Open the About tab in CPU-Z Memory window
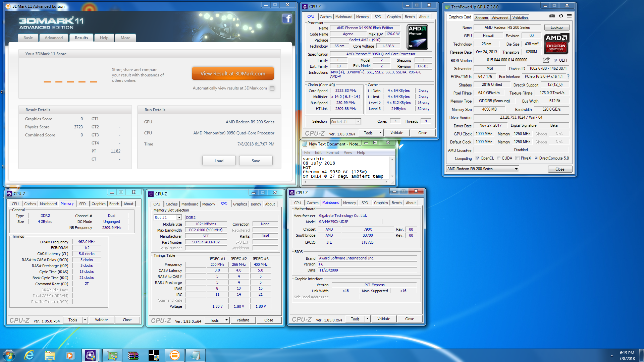Image resolution: width=644 pixels, height=362 pixels. coord(128,204)
